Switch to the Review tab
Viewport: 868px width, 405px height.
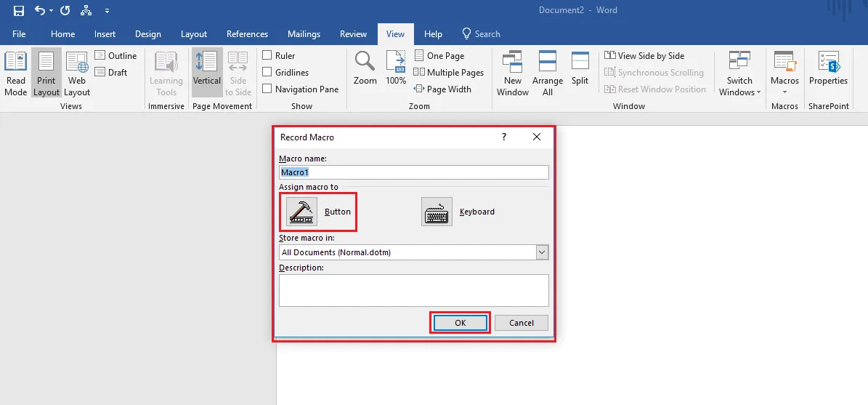(x=353, y=33)
